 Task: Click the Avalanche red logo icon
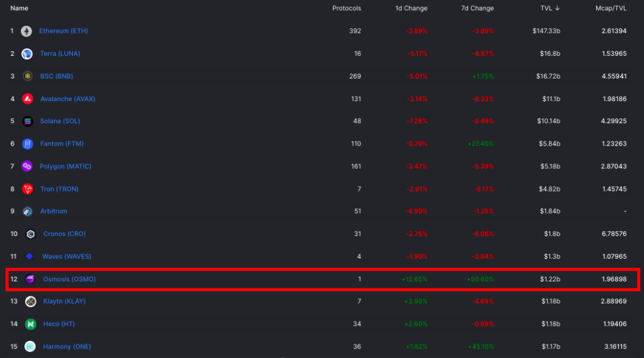pos(28,99)
